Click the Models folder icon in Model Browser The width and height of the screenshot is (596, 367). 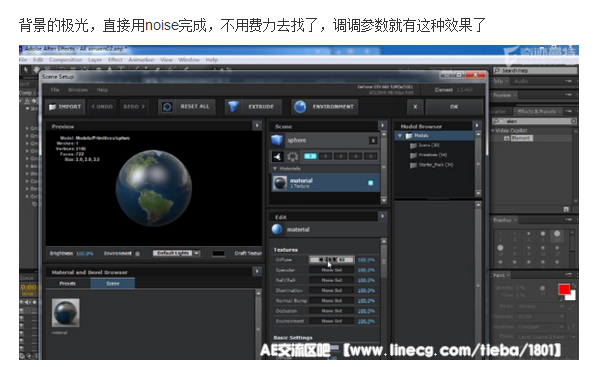point(409,136)
